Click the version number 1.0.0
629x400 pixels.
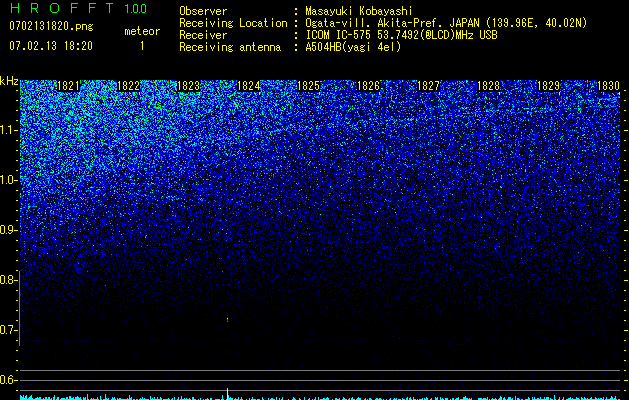[x=135, y=9]
